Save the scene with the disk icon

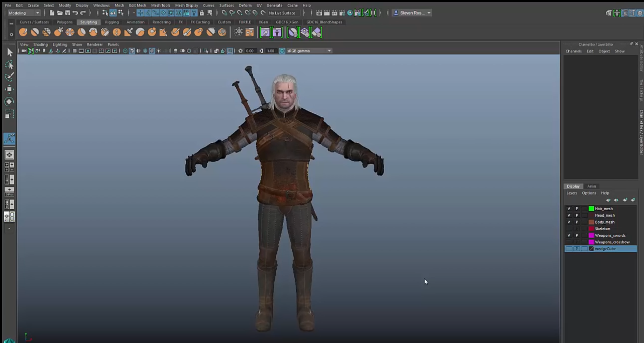(67, 13)
